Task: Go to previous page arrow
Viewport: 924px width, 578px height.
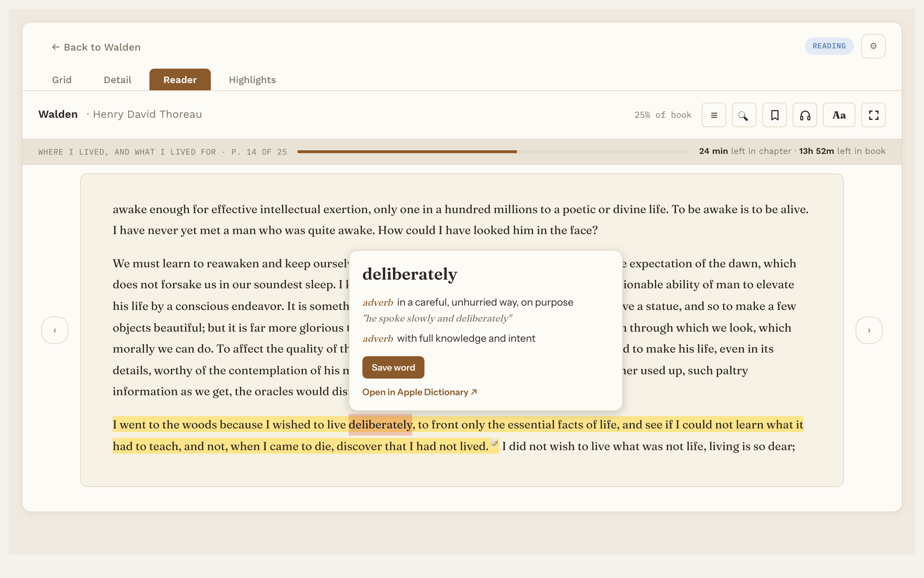Action: 55,330
